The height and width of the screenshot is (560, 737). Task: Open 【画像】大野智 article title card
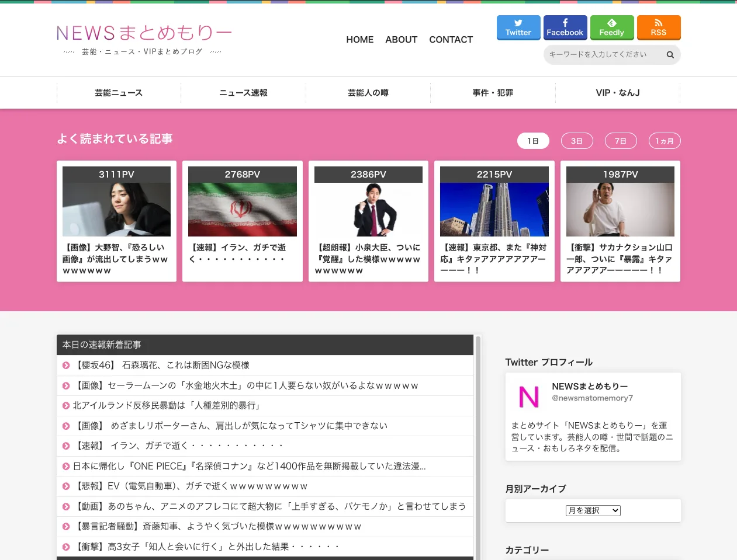[116, 259]
